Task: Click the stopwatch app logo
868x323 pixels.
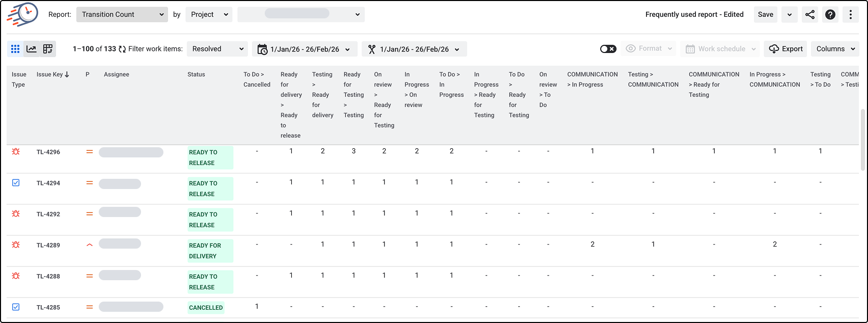Action: (x=22, y=14)
